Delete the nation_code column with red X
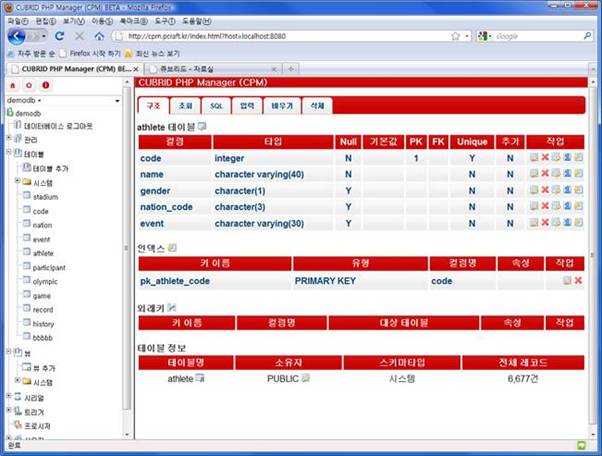This screenshot has width=602, height=456. 545,206
